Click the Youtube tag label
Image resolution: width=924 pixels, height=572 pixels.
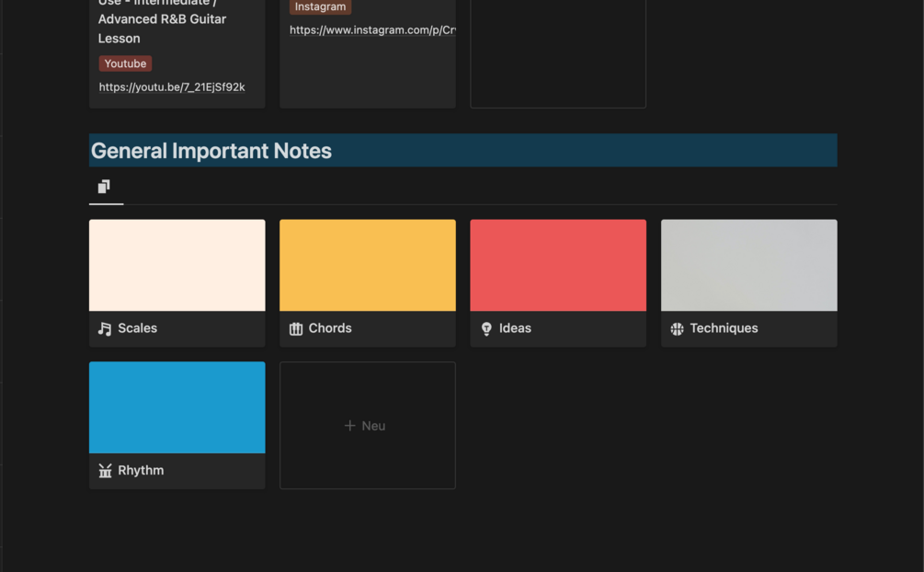tap(125, 63)
